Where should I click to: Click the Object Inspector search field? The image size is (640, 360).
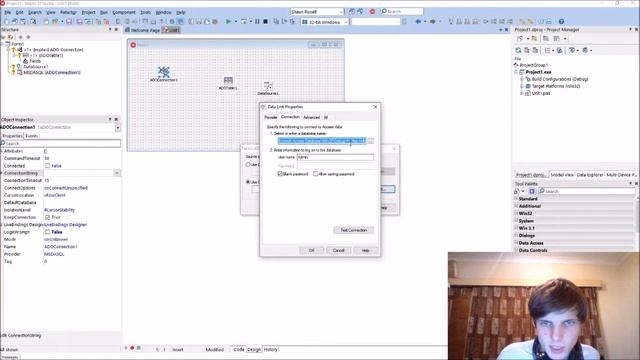(x=60, y=143)
